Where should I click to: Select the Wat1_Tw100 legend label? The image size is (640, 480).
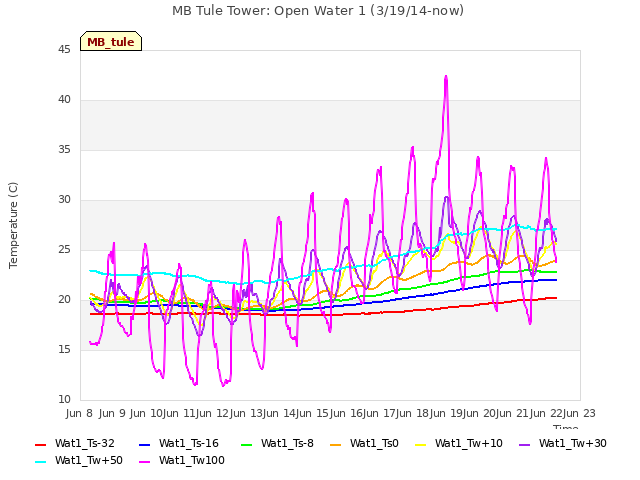pos(192,461)
